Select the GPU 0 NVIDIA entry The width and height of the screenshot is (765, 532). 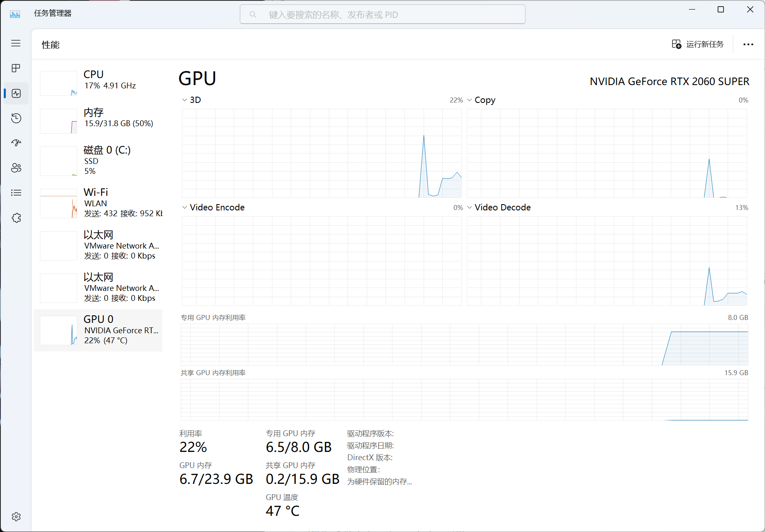click(99, 330)
